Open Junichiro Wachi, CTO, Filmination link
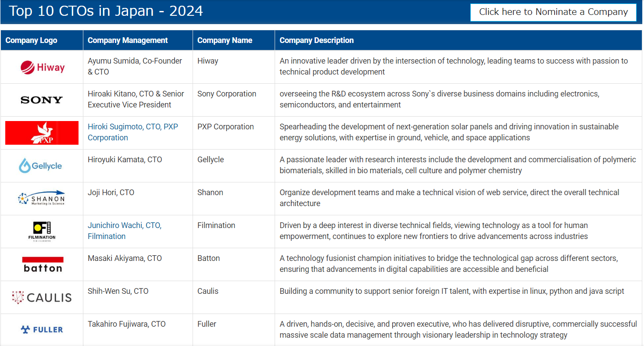The image size is (644, 346). [x=125, y=231]
